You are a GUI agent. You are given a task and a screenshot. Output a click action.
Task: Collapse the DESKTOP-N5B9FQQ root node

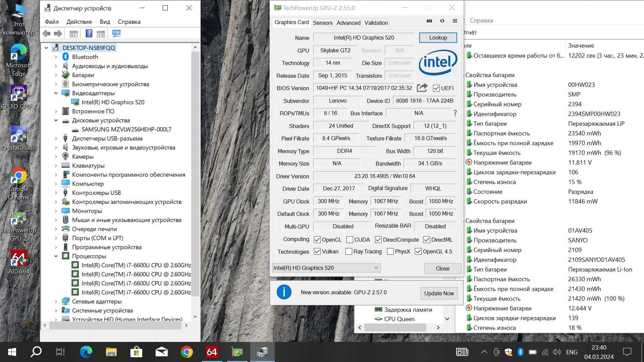point(46,48)
